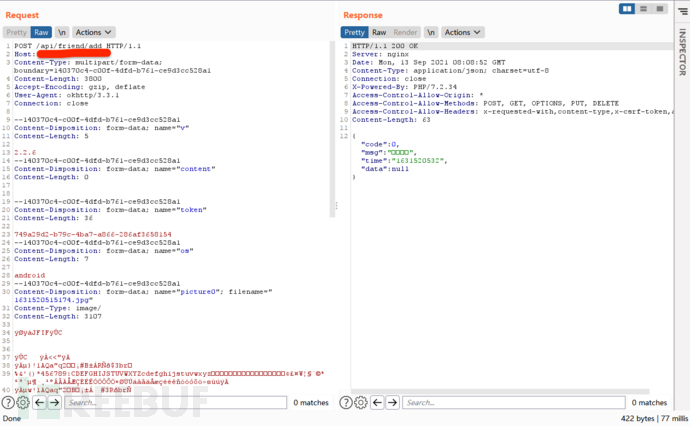This screenshot has height=426, width=690.
Task: Switch Response view to Raw tab
Action: pos(379,32)
